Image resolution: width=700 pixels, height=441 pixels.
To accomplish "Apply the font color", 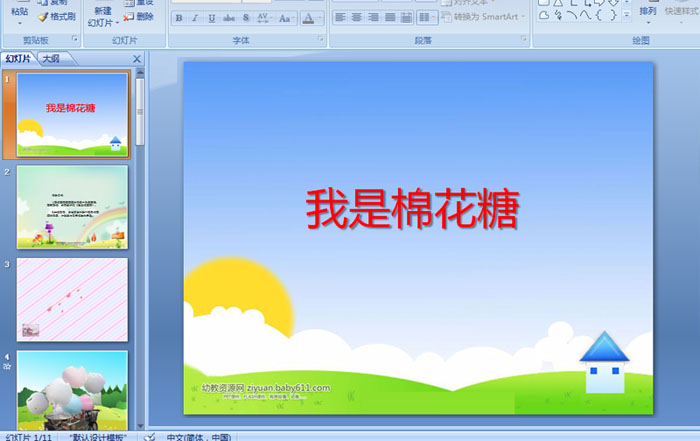I will click(308, 18).
